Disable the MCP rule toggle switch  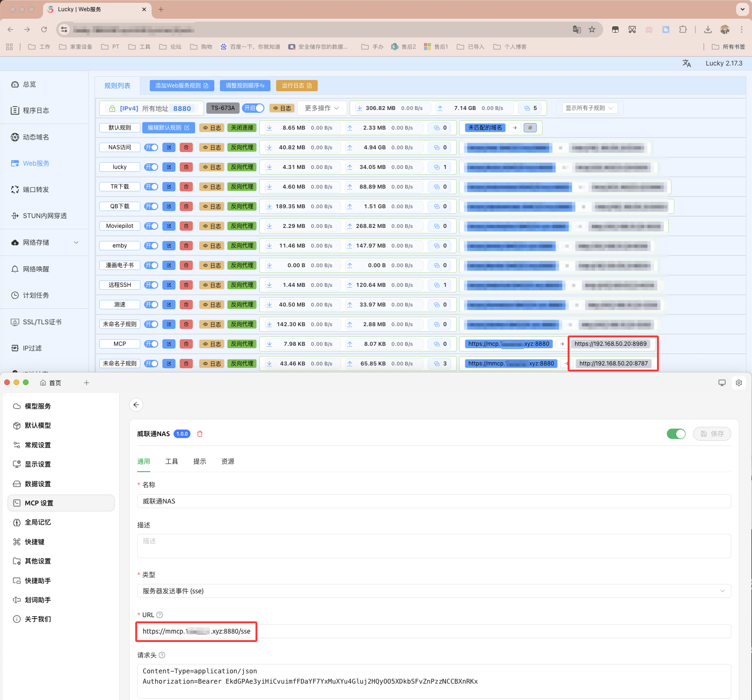click(151, 344)
